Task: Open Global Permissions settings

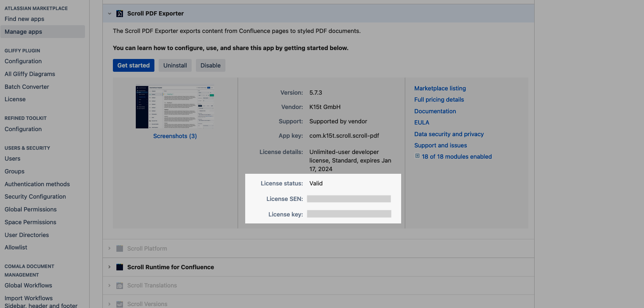Action: point(31,209)
